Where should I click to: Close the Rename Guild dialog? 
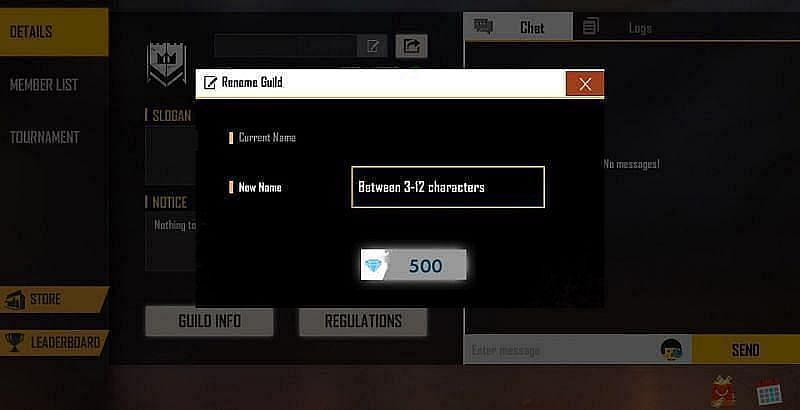[585, 84]
